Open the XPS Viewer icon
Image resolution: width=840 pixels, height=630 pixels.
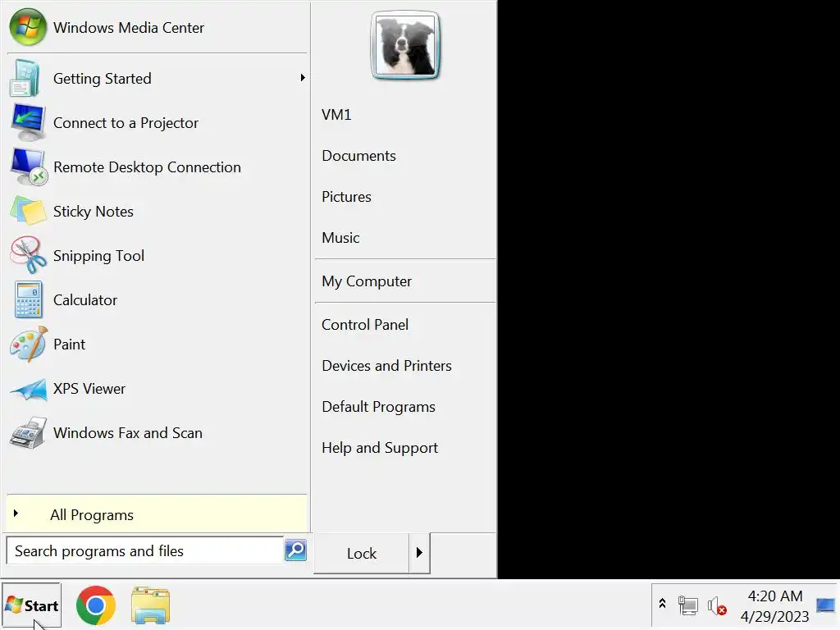29,390
